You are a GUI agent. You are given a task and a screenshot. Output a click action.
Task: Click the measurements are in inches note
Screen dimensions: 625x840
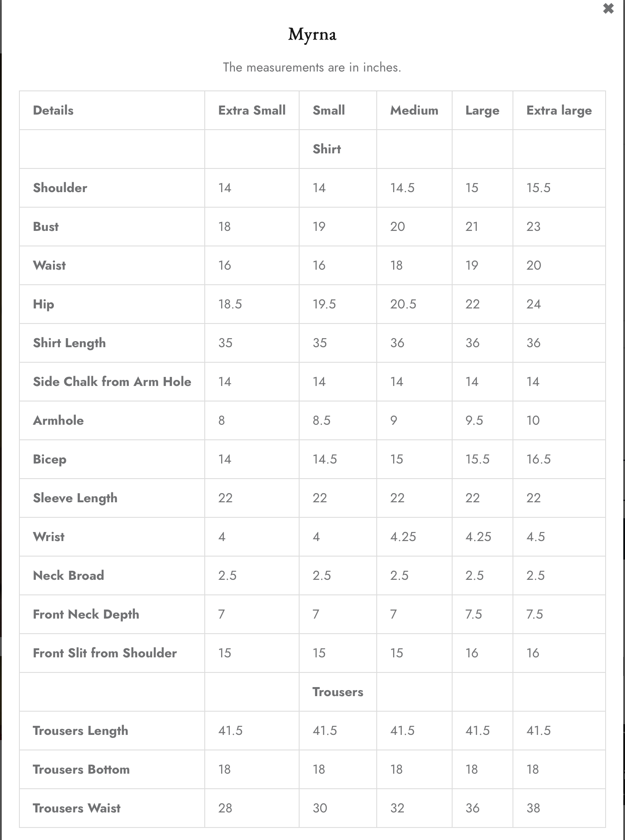click(312, 67)
